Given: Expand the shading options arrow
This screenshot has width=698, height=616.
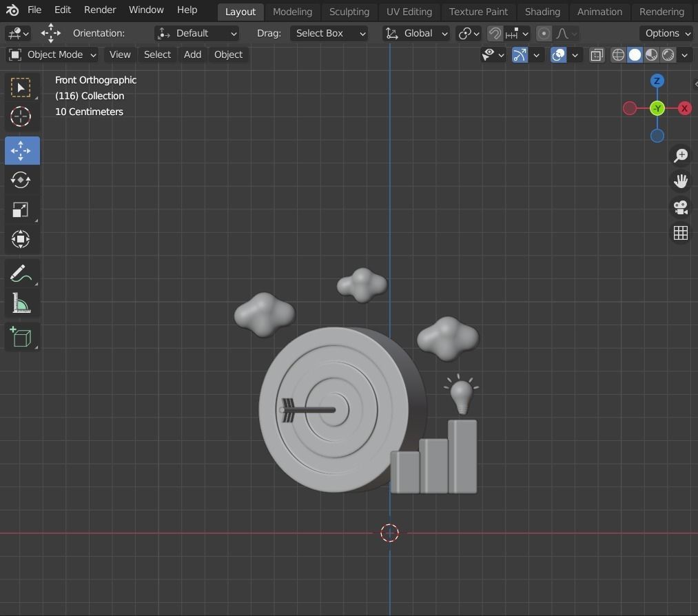Looking at the screenshot, I should point(684,55).
